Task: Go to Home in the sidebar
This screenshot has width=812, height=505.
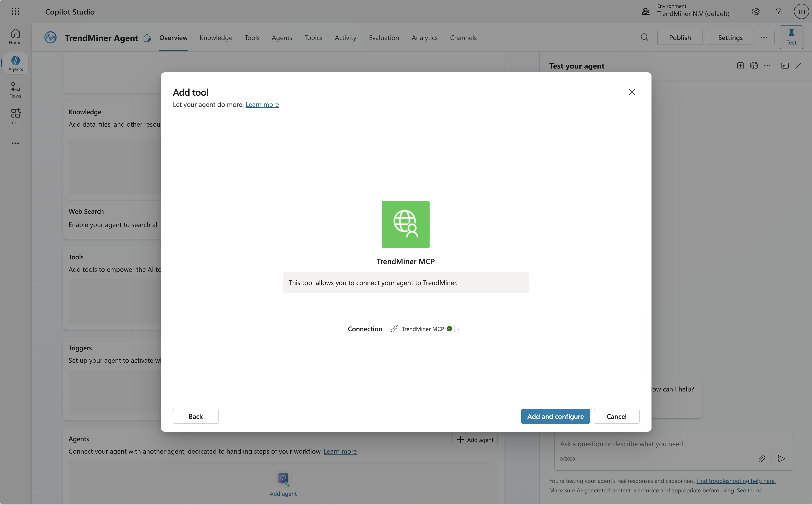Action: coord(15,36)
